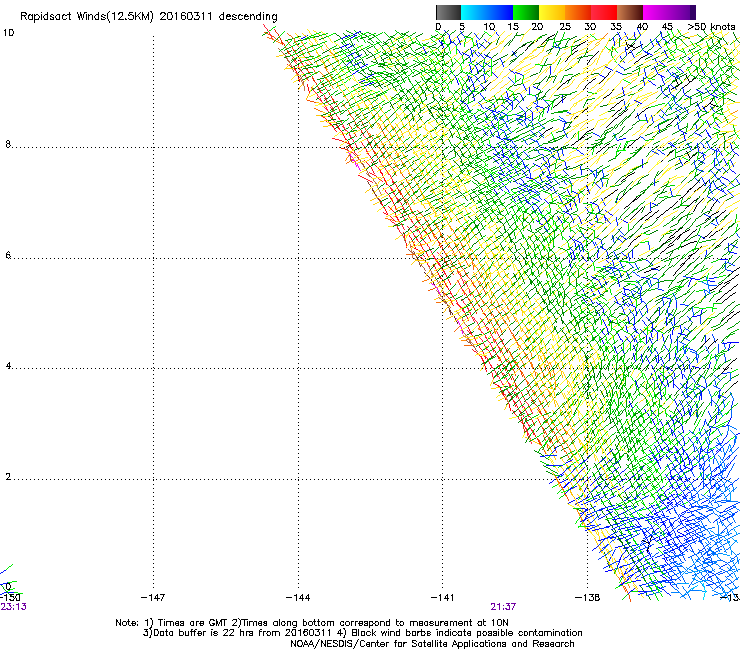This screenshot has width=740, height=650.
Task: Click the 'Rapidscat Winds(12.5KM) 20160311 descending' title
Action: tap(149, 17)
